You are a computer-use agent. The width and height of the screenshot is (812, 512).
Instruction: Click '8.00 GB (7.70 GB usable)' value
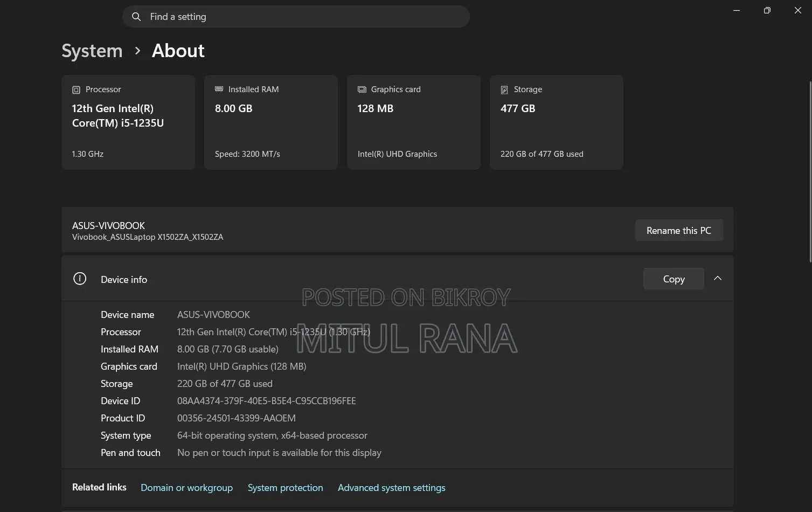tap(228, 349)
